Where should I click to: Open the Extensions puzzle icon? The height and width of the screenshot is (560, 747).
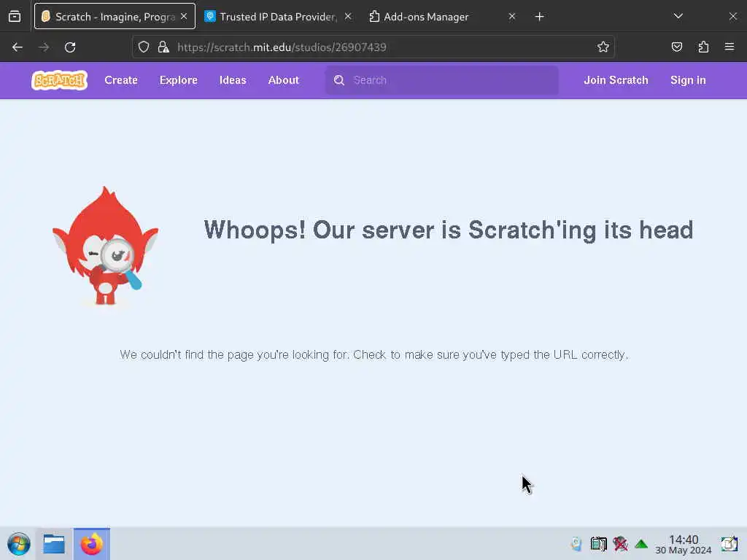703,47
